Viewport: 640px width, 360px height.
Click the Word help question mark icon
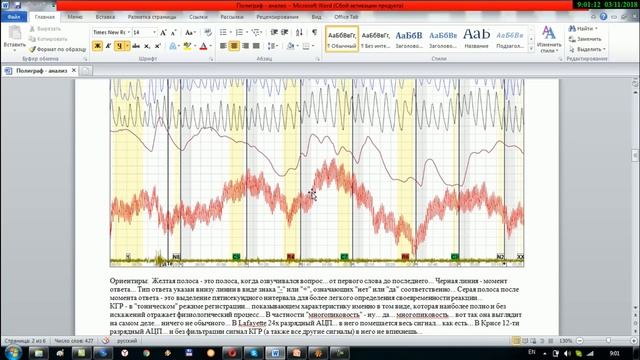(603, 17)
